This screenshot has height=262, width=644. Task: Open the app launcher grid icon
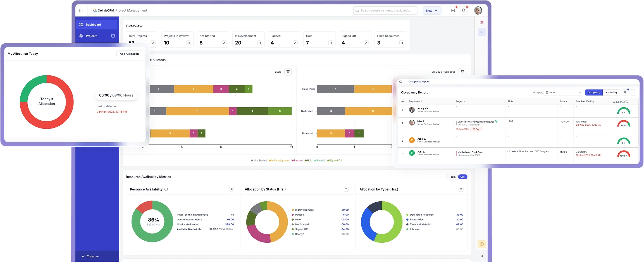point(81,10)
